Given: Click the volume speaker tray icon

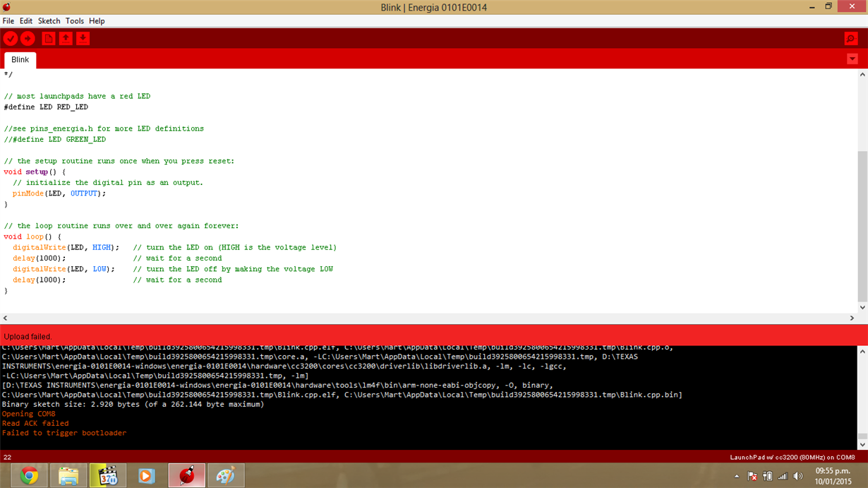Looking at the screenshot, I should (798, 477).
